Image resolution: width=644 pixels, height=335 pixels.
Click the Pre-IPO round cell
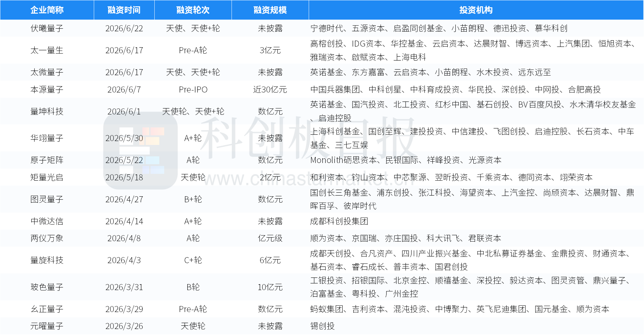[x=193, y=89]
